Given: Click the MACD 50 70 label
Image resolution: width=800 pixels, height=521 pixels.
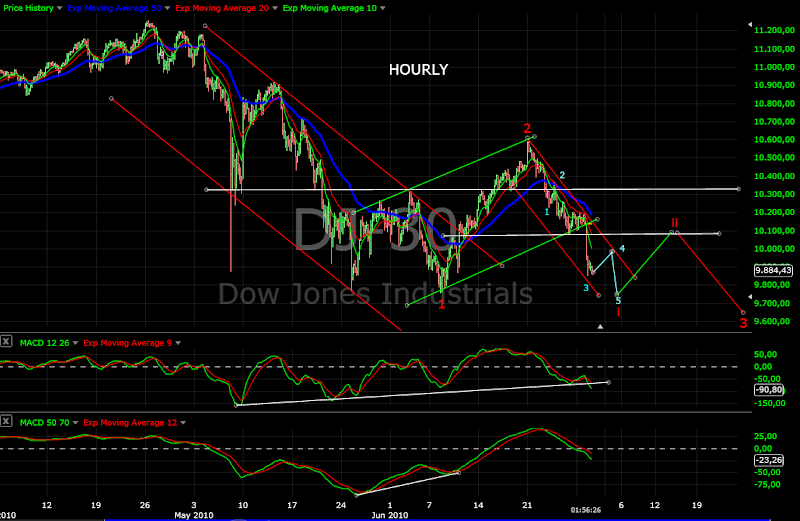Looking at the screenshot, I should coord(44,423).
